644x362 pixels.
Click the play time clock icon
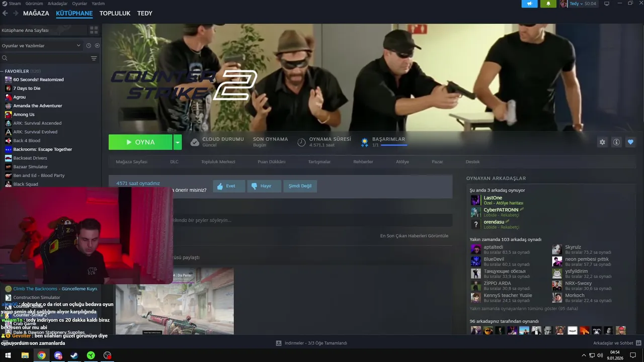[301, 142]
